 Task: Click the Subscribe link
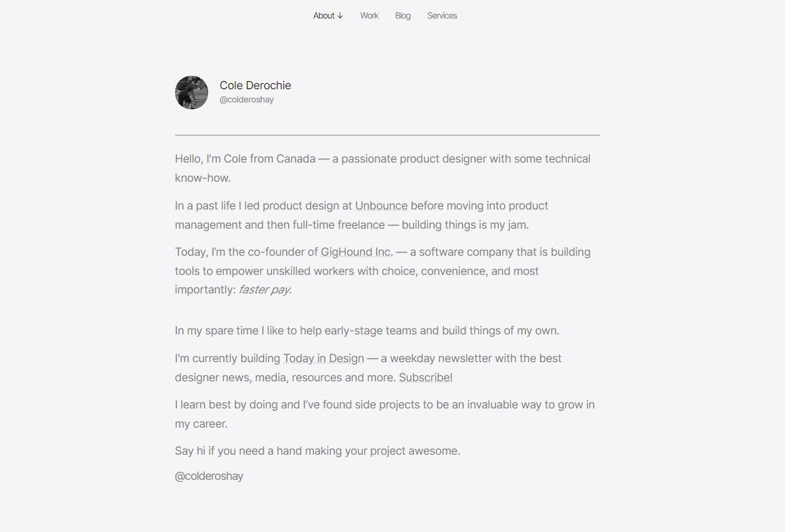coord(424,377)
